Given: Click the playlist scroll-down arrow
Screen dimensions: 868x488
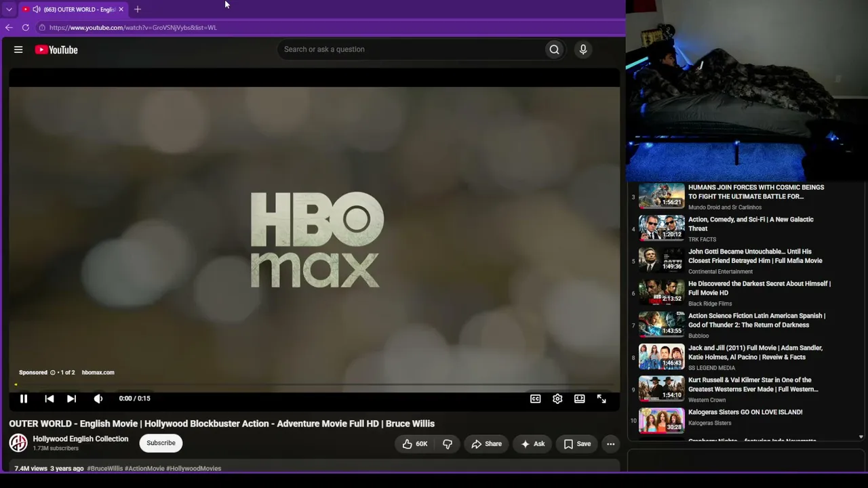Looking at the screenshot, I should 861,437.
